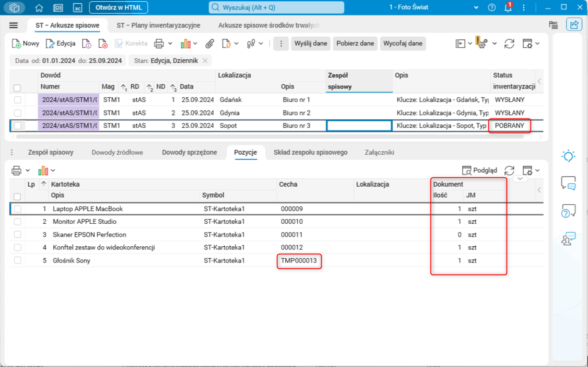This screenshot has width=588, height=367.
Task: Expand the print dropdown arrow in top toolbar
Action: pos(170,43)
